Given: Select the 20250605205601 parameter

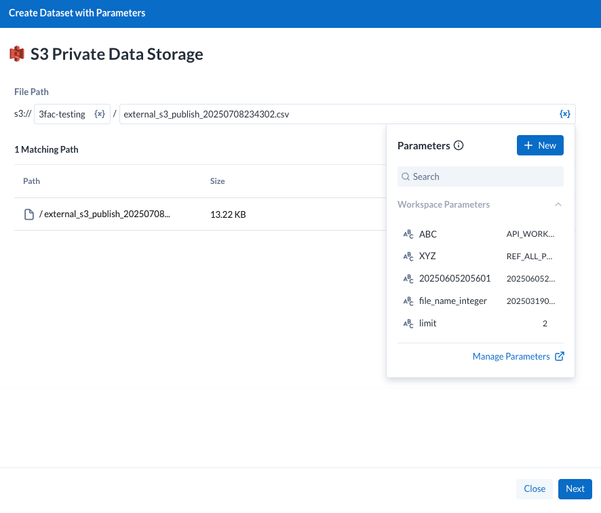Looking at the screenshot, I should pos(480,278).
